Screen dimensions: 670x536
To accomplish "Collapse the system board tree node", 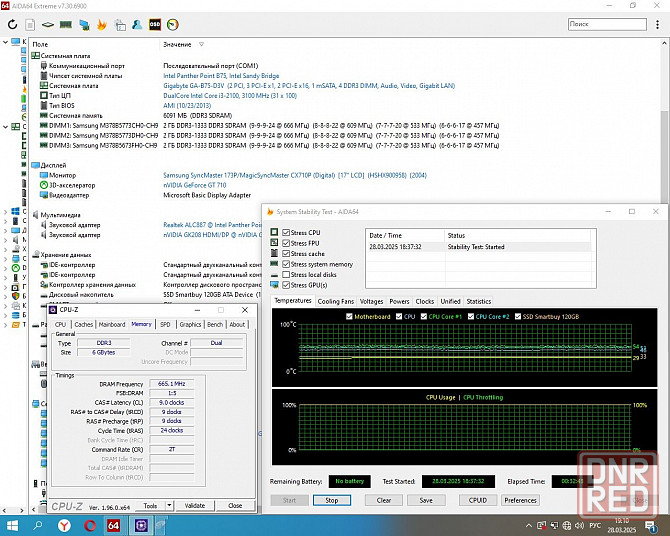I will tap(5, 127).
